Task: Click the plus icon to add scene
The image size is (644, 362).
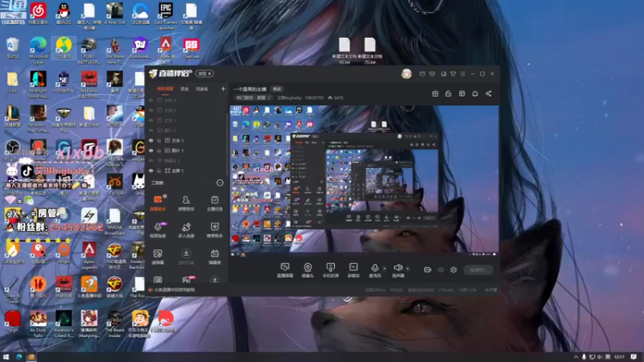Action: pyautogui.click(x=223, y=88)
